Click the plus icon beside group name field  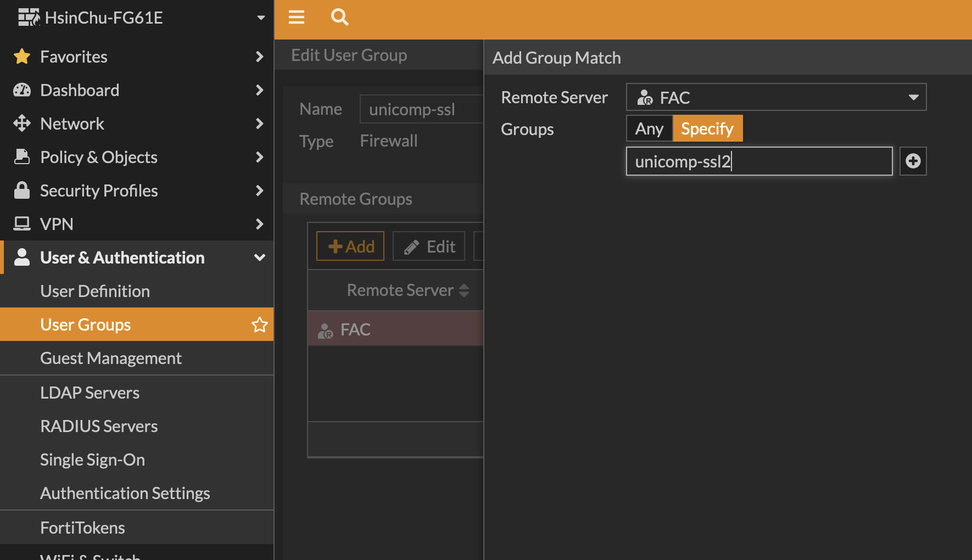point(913,161)
